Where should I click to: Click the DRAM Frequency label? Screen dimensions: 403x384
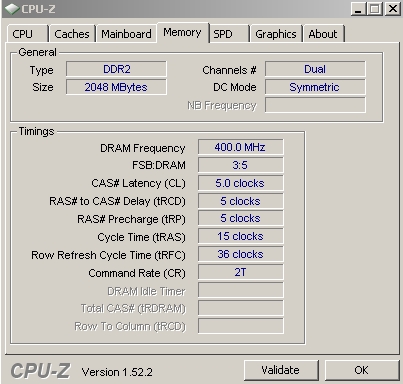tap(143, 148)
